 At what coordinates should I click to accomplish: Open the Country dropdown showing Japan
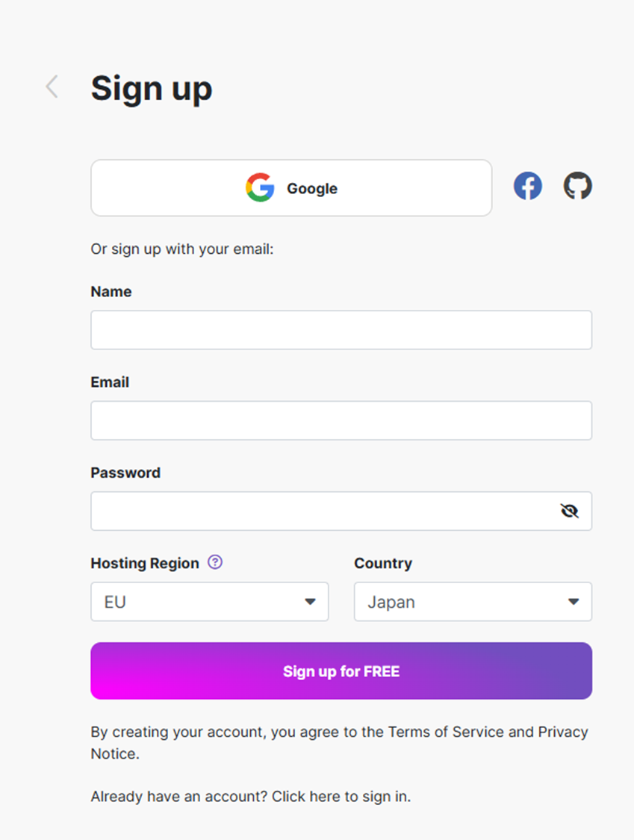(473, 602)
